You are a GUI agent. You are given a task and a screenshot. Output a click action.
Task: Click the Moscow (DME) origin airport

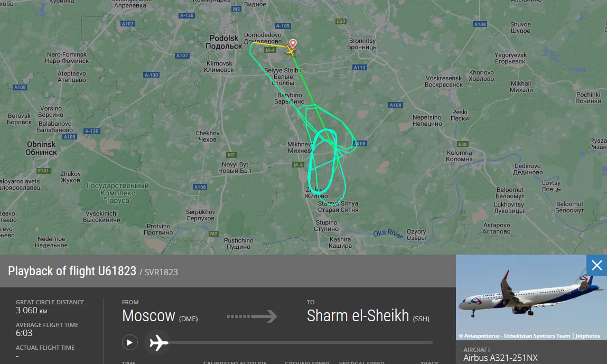pos(160,316)
